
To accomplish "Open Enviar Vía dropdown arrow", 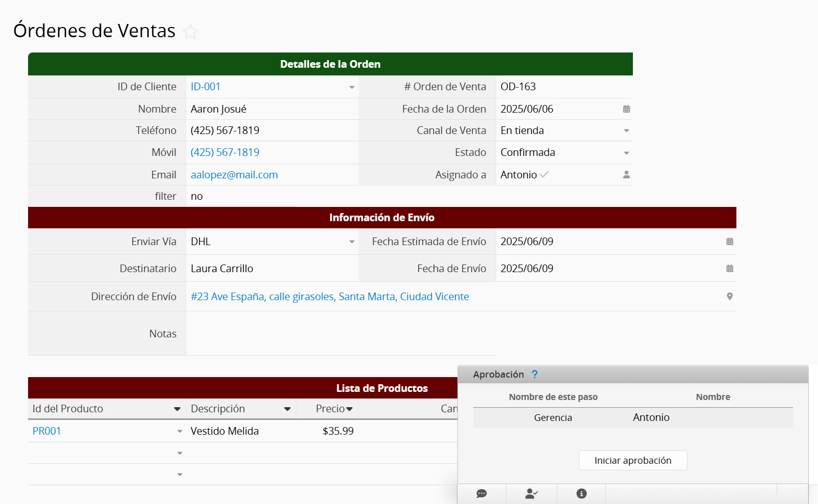I will click(351, 242).
